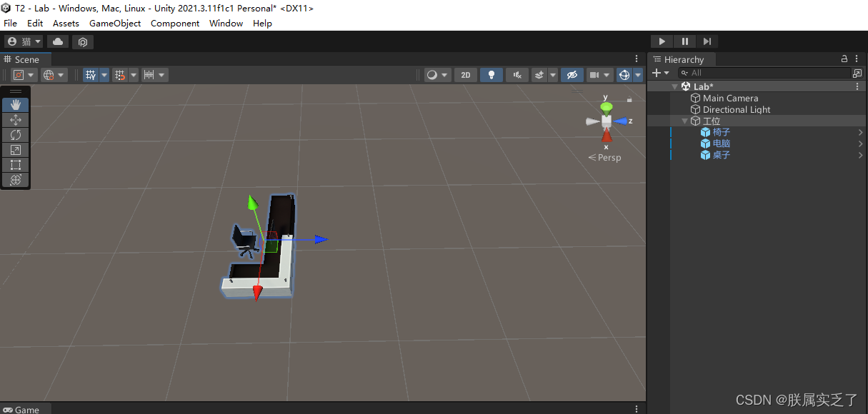Open the gizmos dropdown arrow
This screenshot has width=868, height=414.
point(638,74)
